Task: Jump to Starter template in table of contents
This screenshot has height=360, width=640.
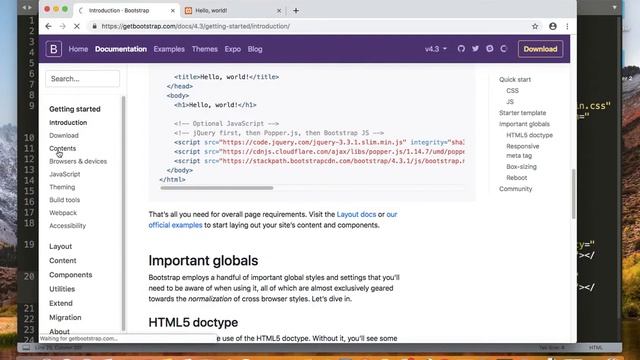Action: pos(522,113)
